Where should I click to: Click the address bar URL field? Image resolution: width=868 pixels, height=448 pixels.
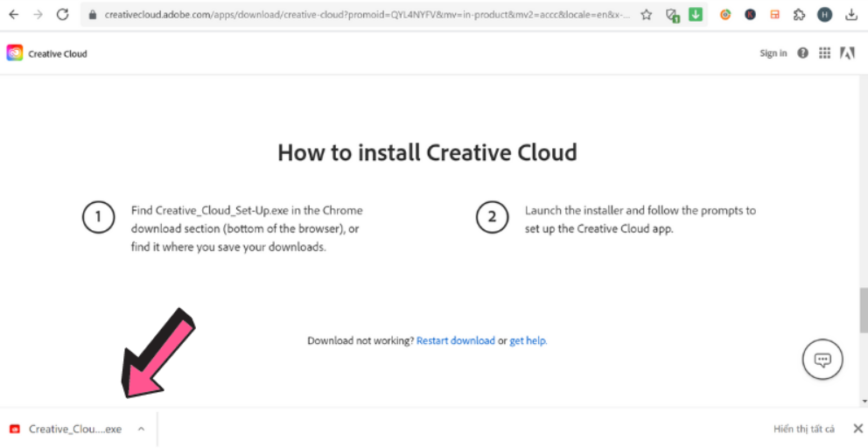[367, 15]
